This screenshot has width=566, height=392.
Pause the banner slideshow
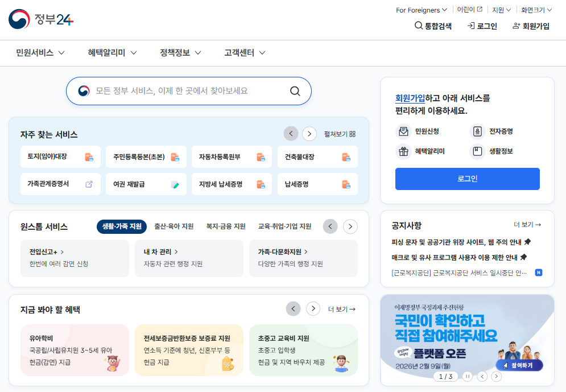pos(468,377)
